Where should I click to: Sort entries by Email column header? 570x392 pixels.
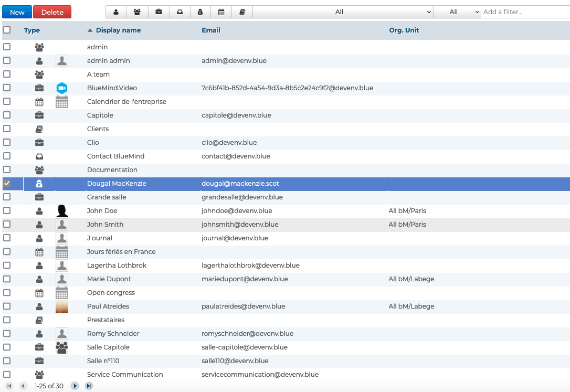[211, 30]
